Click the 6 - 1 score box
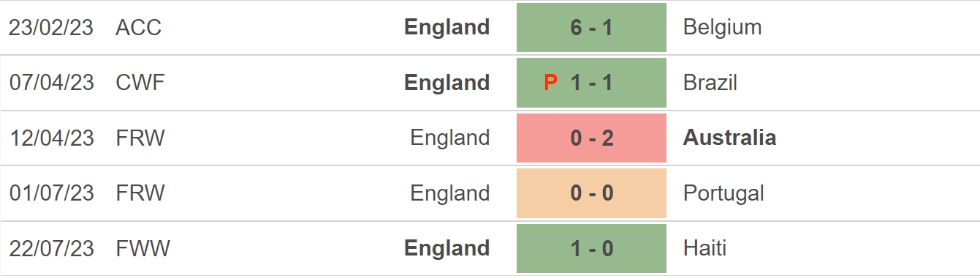 (591, 28)
